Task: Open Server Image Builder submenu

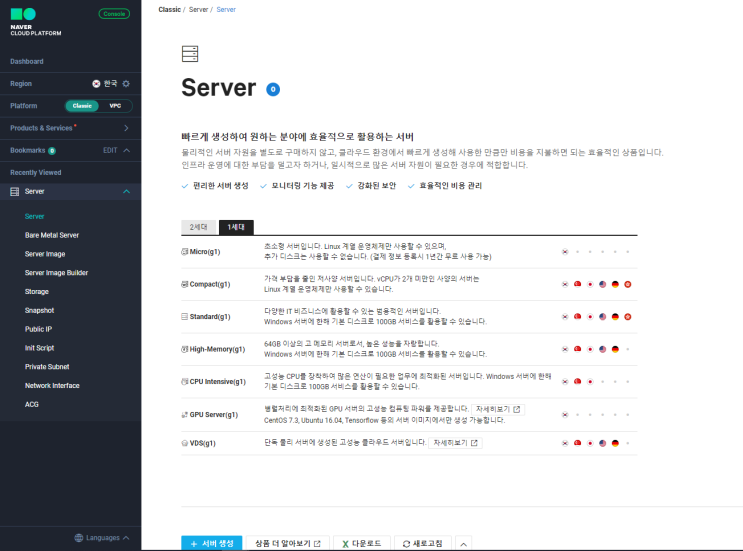Action: coord(56,273)
